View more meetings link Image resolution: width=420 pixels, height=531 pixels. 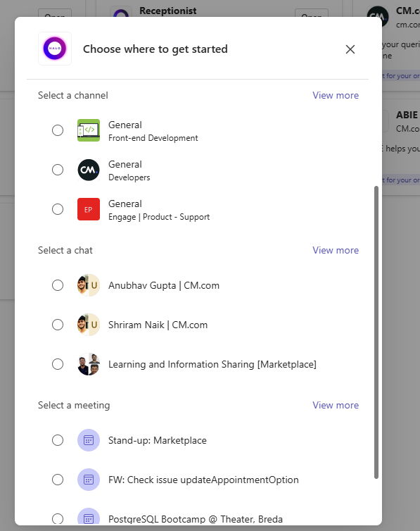[336, 405]
